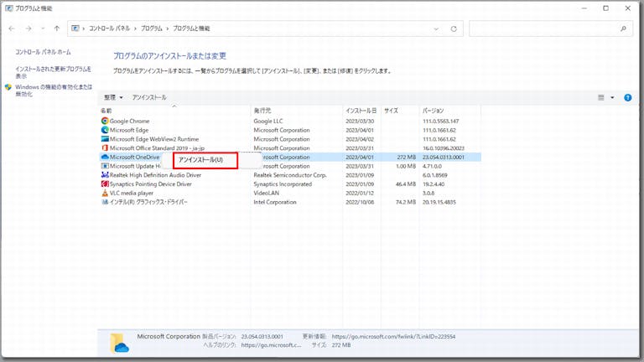Screen dimensions: 644x362
Task: Click the control panel icon in address bar
Action: [75, 28]
